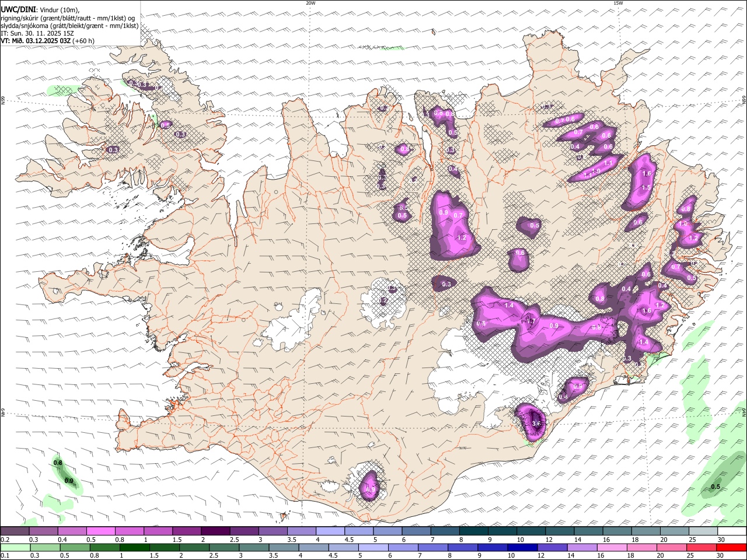Click the 'Vindur (10m)' header text
The image size is (747, 560).
[x=58, y=10]
